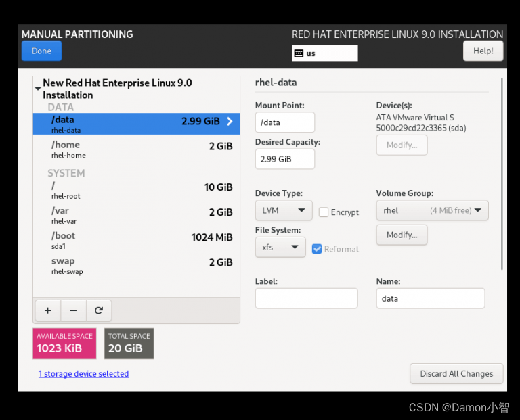Click Modify under Device(s)
Image resolution: width=520 pixels, height=420 pixels.
(x=402, y=145)
